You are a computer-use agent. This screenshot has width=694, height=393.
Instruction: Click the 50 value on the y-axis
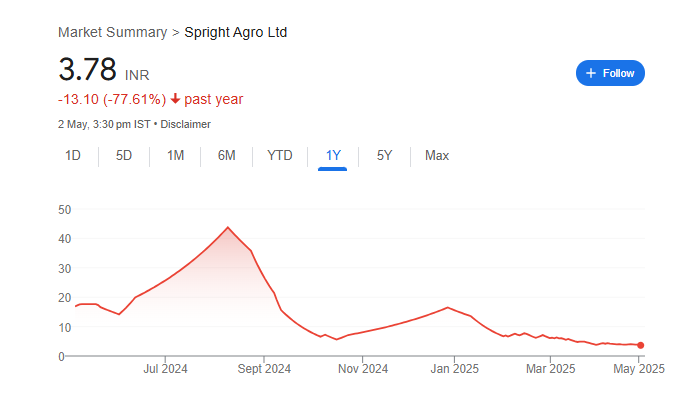point(65,210)
